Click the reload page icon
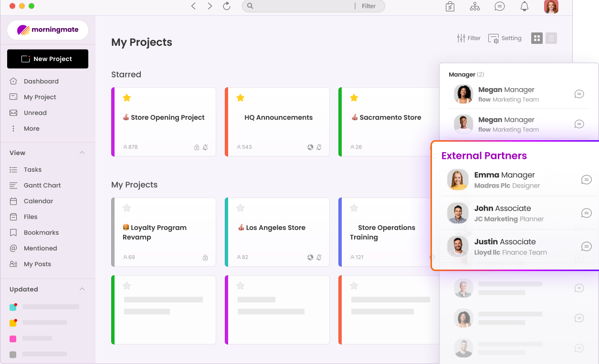This screenshot has height=364, width=599. pyautogui.click(x=227, y=6)
